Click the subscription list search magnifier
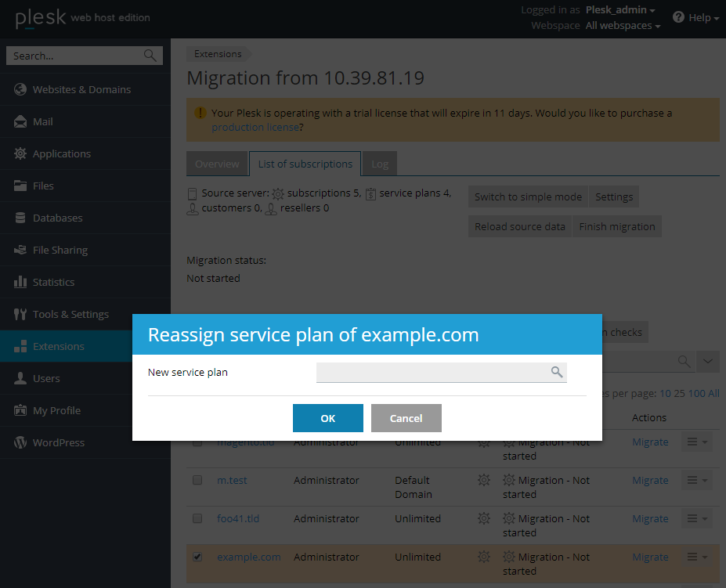Screen dimensions: 726x588 [x=684, y=361]
